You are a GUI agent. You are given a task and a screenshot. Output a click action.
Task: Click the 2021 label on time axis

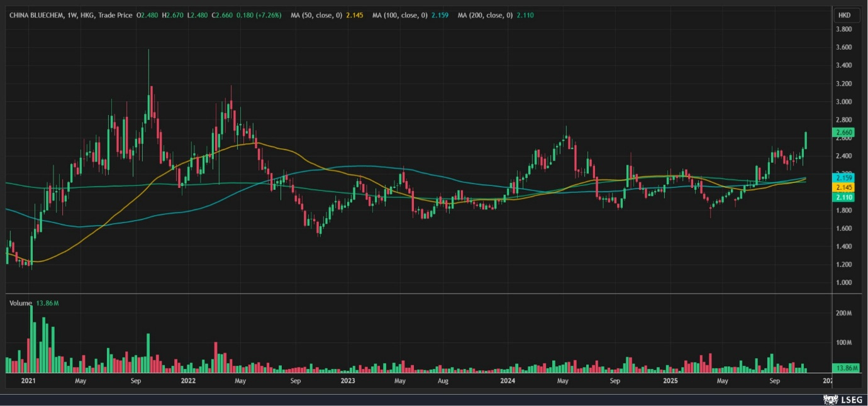point(28,381)
